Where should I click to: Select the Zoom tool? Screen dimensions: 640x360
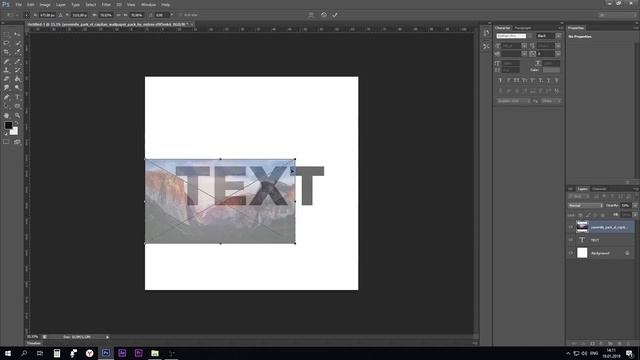[17, 116]
